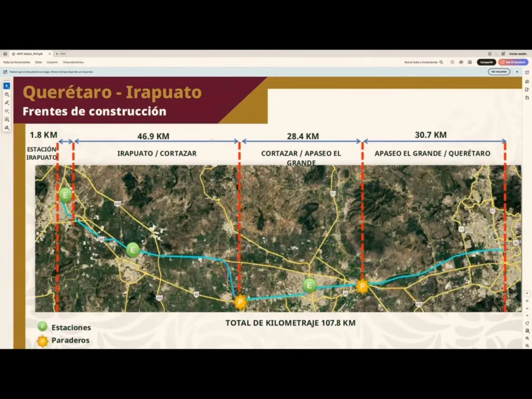The image size is (532, 399).
Task: Star the ARTF PDF document tab
Action: coord(14,54)
